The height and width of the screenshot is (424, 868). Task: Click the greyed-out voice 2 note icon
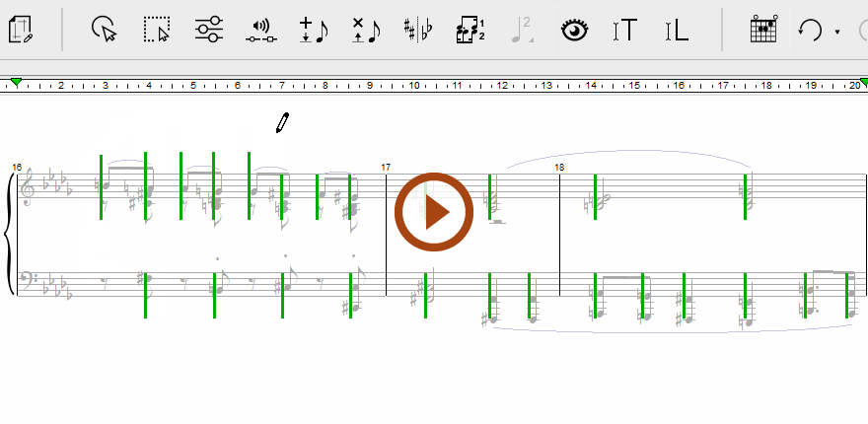coord(521,30)
